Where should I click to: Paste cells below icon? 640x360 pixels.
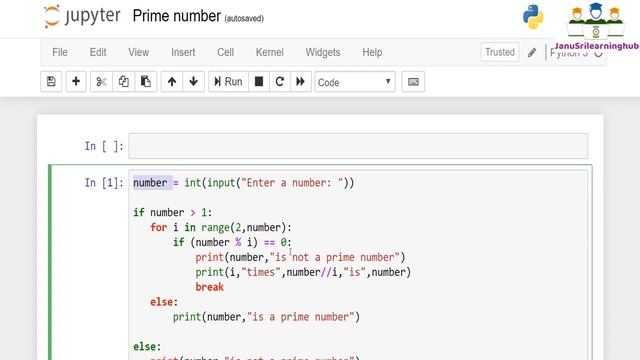tap(146, 82)
